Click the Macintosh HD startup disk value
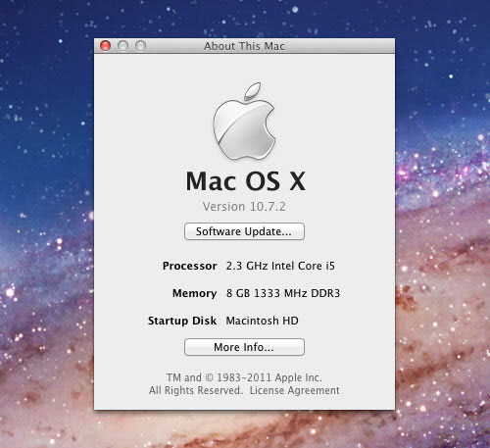This screenshot has width=490, height=448. [262, 321]
